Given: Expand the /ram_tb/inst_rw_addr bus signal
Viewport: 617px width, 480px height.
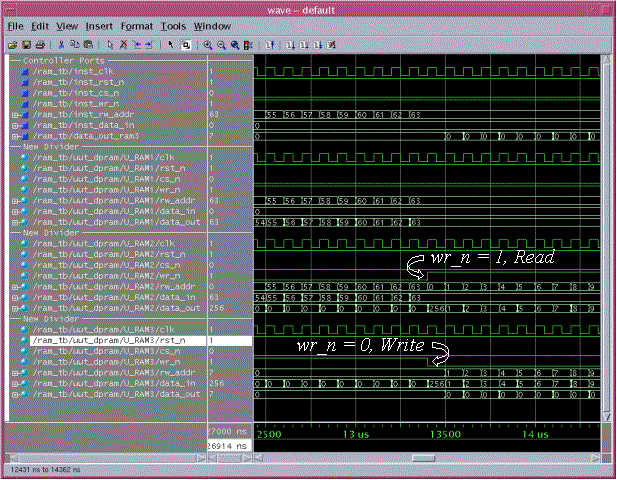Looking at the screenshot, I should 15,115.
